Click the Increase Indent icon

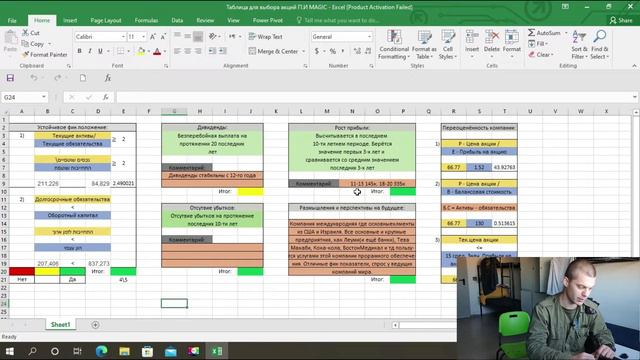[x=222, y=51]
